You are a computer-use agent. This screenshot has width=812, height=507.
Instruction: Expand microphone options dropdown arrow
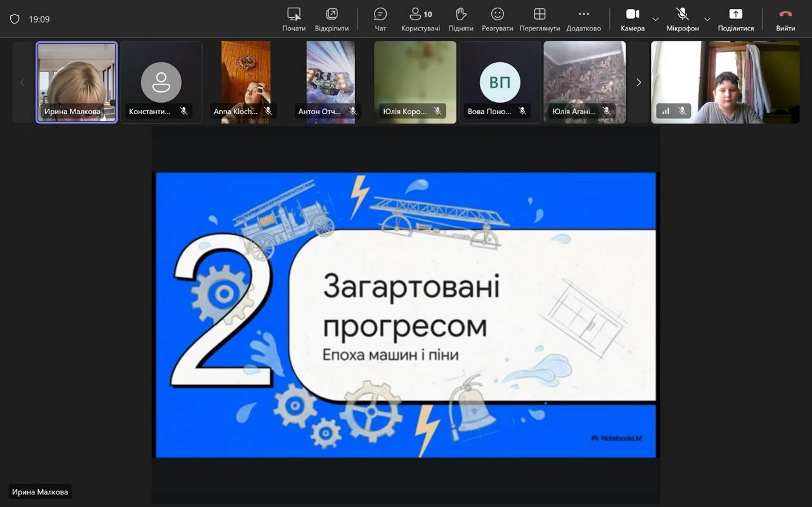(707, 20)
